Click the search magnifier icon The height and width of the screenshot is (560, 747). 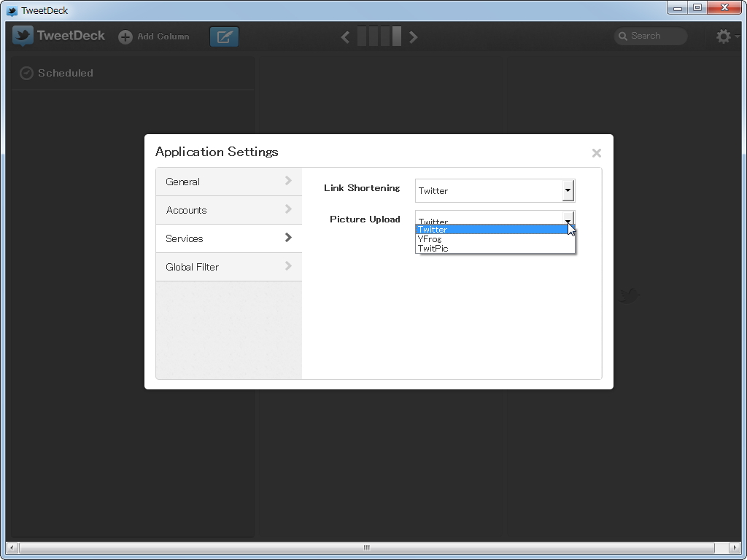(623, 36)
